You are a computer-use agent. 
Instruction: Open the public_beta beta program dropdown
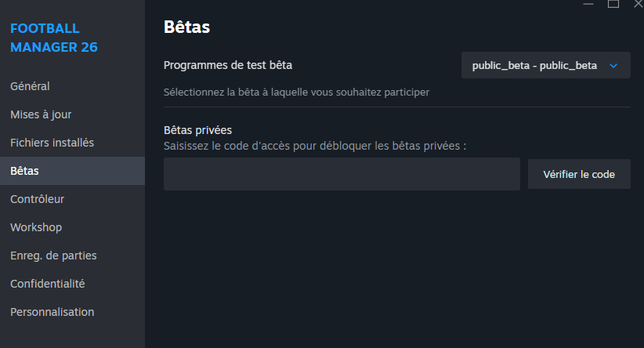click(535, 66)
